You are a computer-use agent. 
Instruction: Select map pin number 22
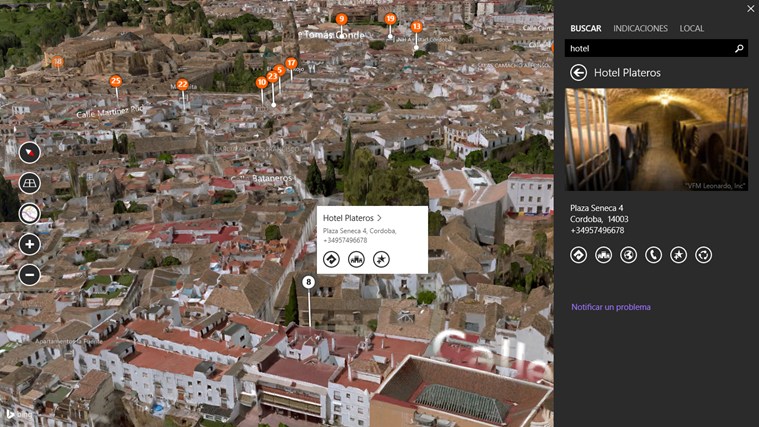(182, 85)
